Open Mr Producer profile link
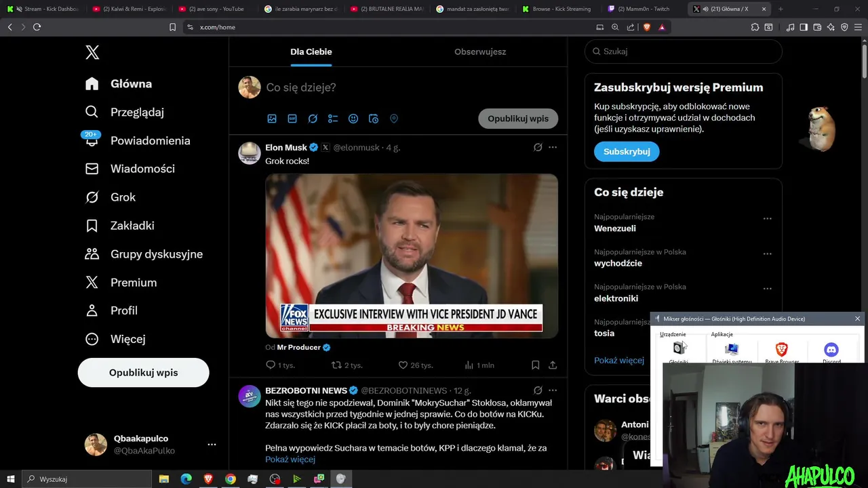 [x=299, y=347]
